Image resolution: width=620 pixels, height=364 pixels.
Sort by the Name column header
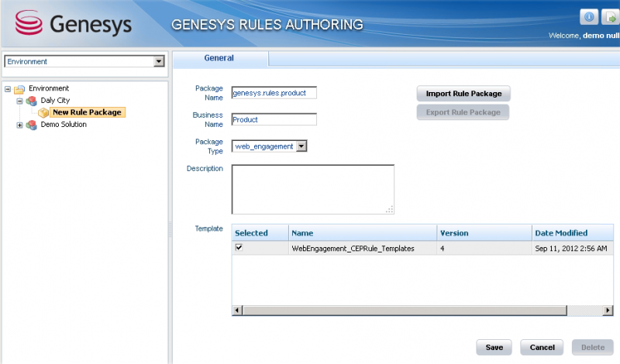[x=363, y=233]
